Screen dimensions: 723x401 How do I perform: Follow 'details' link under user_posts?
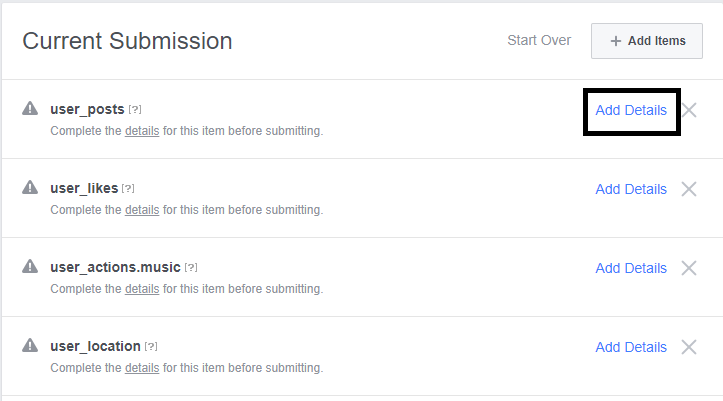tap(142, 131)
